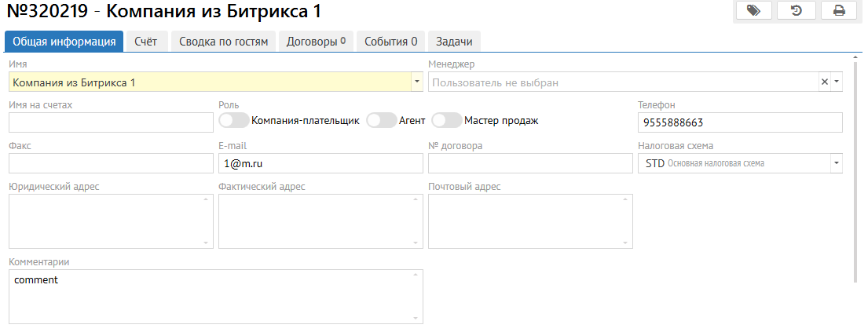Open the history icon button
The width and height of the screenshot is (868, 332).
[796, 10]
